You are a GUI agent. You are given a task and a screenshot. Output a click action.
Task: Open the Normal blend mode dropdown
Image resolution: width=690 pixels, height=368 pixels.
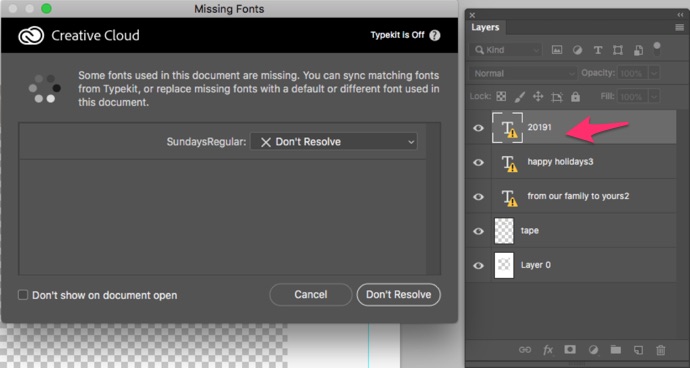pyautogui.click(x=523, y=74)
